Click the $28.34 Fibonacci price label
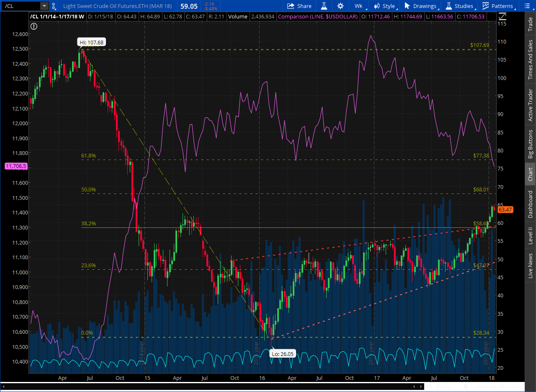Viewport: 536px width, 392px height. point(481,333)
